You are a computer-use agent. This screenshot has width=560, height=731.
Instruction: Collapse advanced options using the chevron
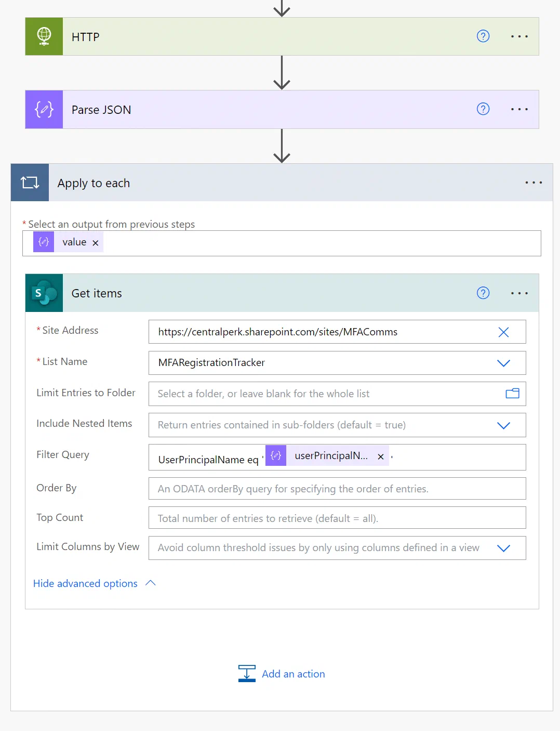pos(151,583)
